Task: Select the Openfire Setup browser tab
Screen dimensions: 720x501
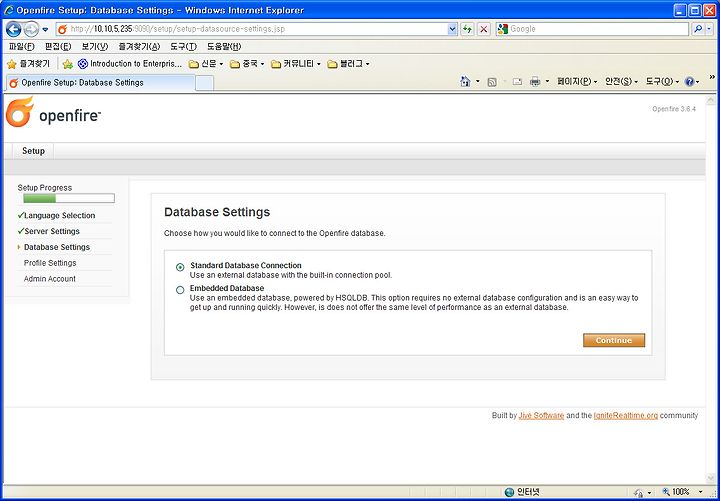Action: point(100,83)
